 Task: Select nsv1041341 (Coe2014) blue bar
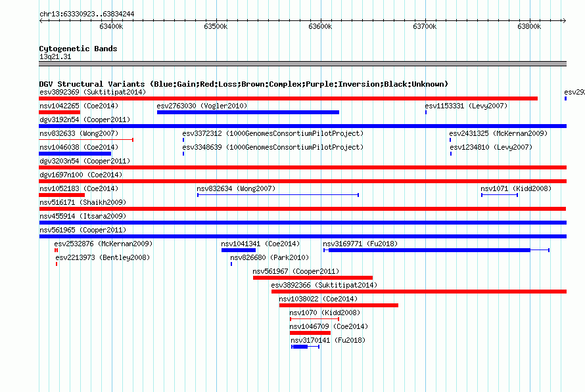click(239, 250)
